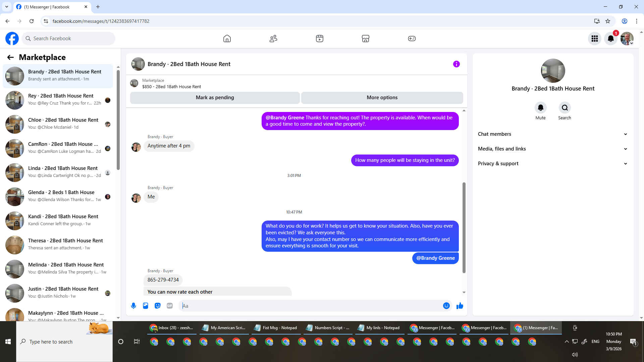
Task: Expand the Chat members section
Action: [552, 134]
